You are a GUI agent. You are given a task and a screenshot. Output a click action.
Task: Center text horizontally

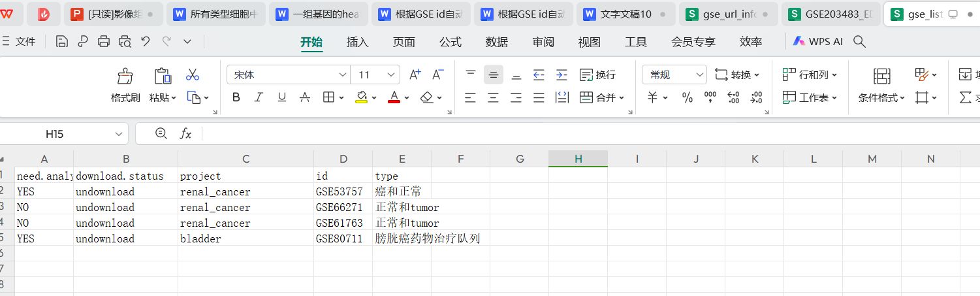(494, 97)
